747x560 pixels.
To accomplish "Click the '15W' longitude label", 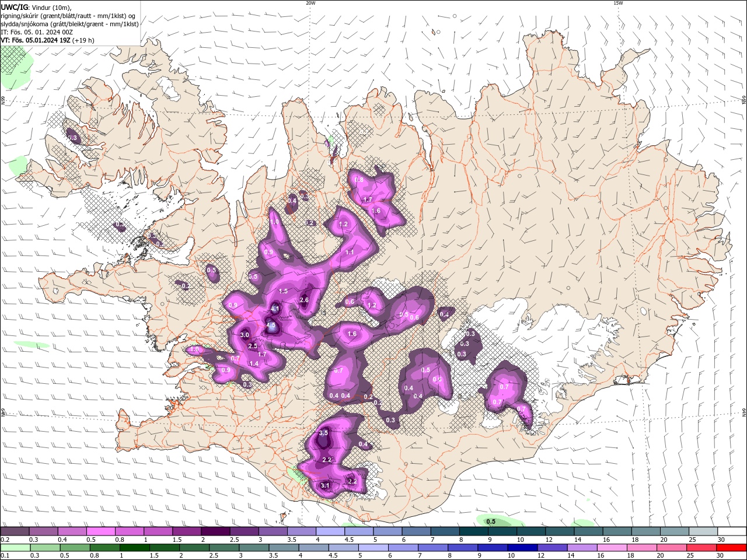I will [x=618, y=3].
